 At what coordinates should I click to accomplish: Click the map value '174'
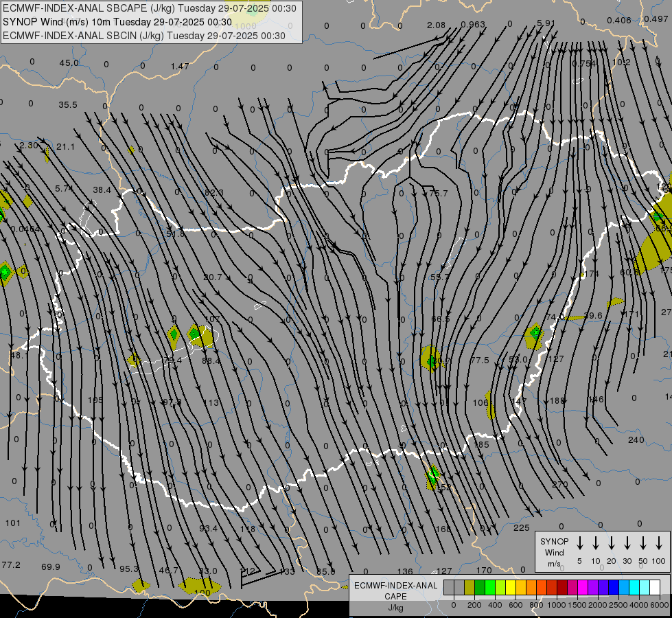coord(592,273)
